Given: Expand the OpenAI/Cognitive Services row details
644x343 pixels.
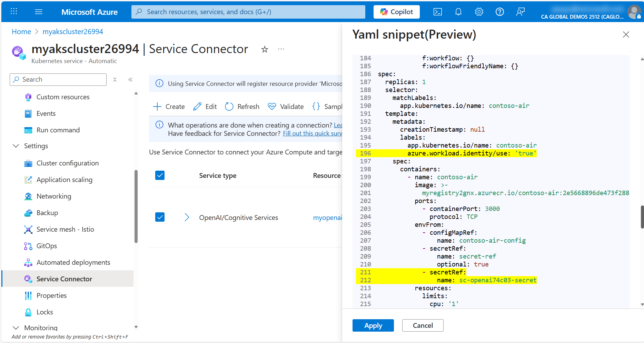Looking at the screenshot, I should coord(187,217).
